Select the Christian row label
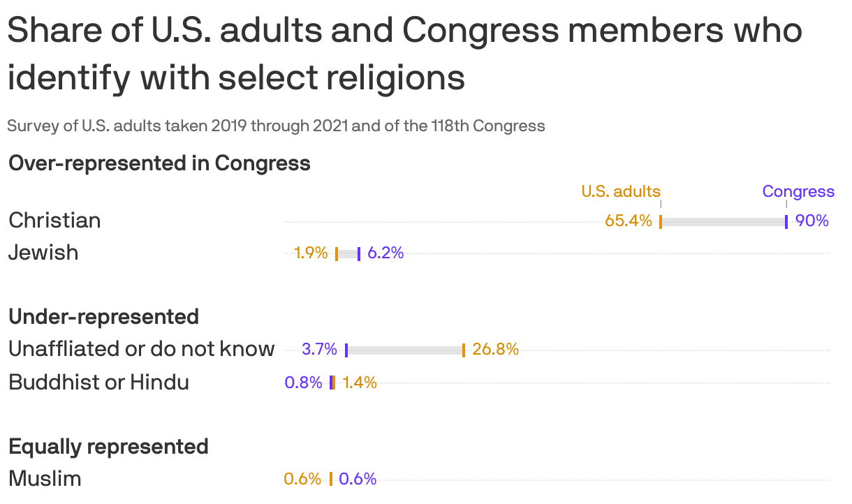Screen dimensions: 852x504 pyautogui.click(x=54, y=221)
